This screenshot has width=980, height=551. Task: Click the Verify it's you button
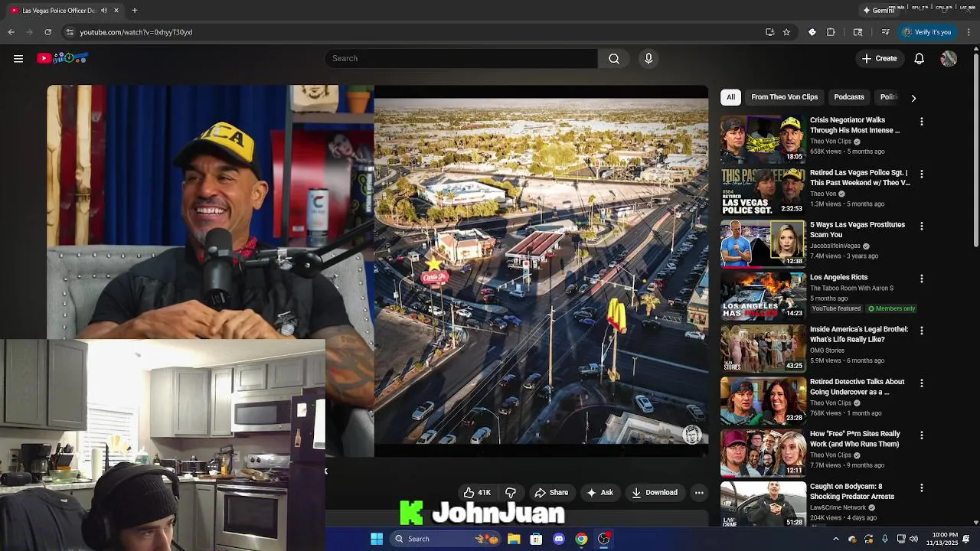tap(926, 32)
